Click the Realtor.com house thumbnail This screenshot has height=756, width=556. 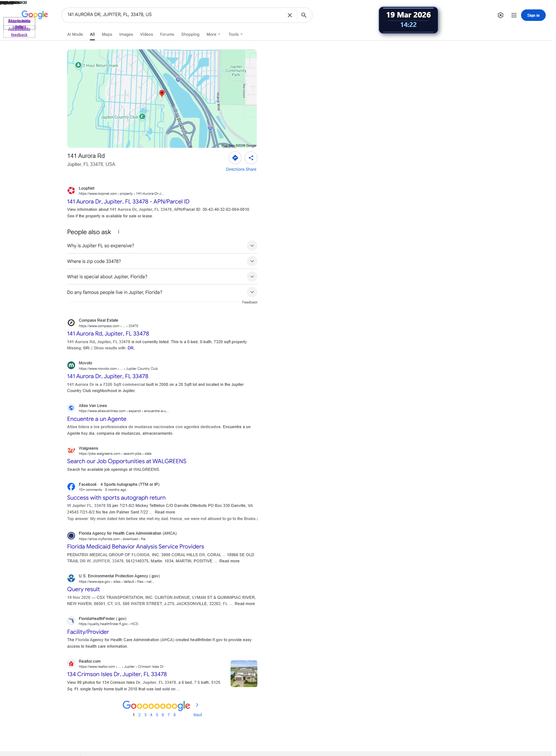pos(244,674)
